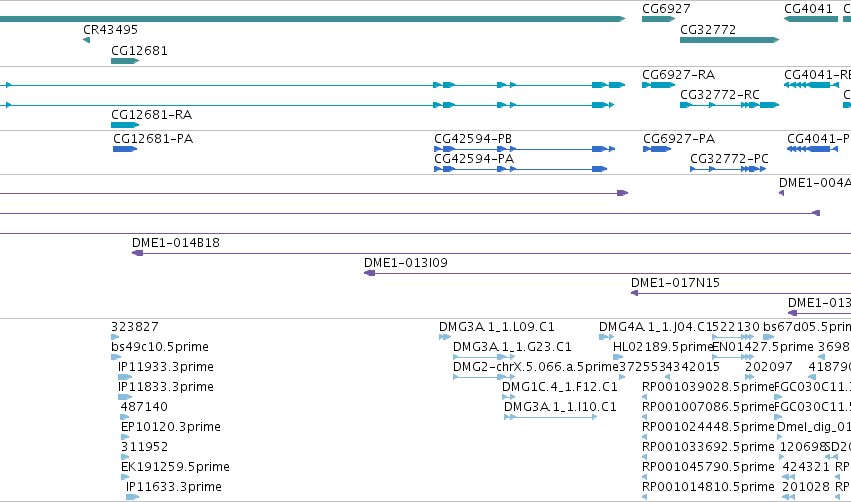Screen dimensions: 851x502
Task: Select the EK191259.5prime EST label
Action: point(175,467)
